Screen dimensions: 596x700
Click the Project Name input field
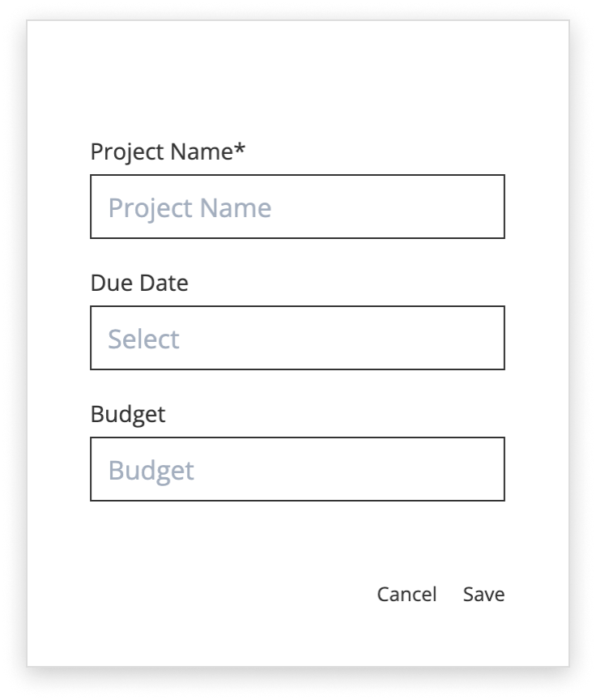298,207
